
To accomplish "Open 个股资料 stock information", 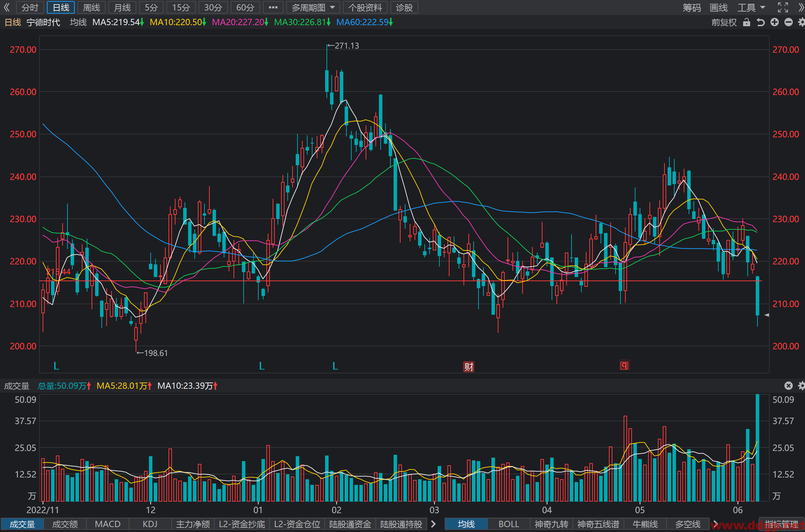I will [x=365, y=7].
